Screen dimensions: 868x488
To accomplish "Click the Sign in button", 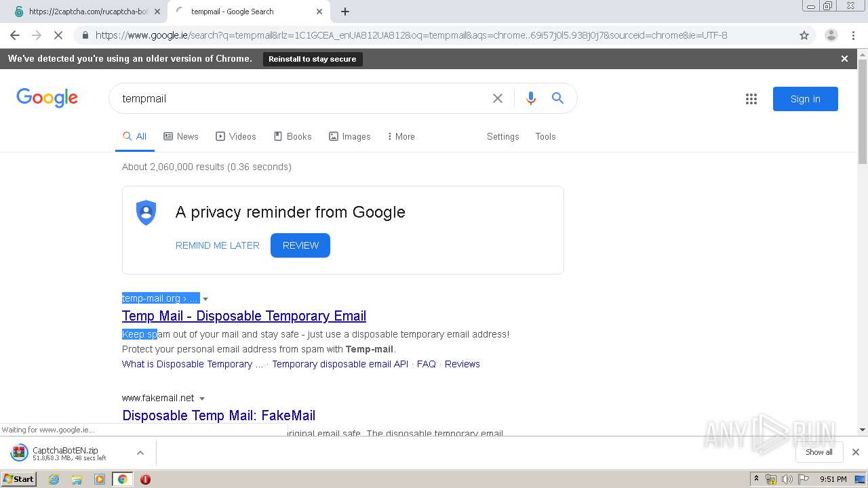I will tap(806, 99).
